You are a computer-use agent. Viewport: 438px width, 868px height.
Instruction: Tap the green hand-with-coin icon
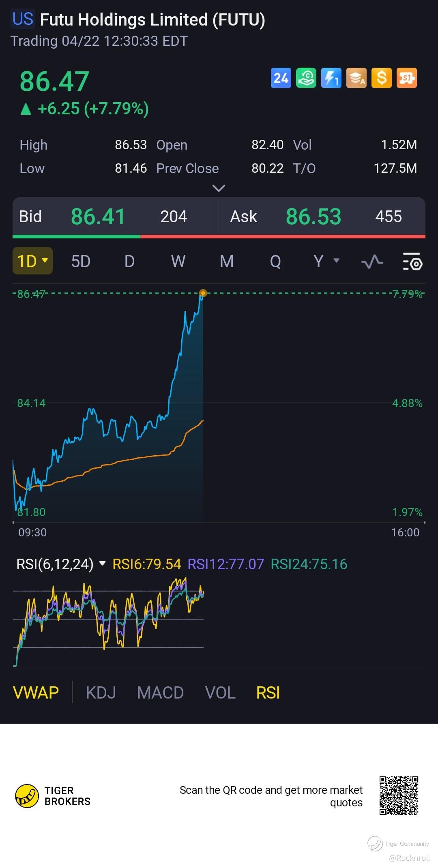click(306, 78)
